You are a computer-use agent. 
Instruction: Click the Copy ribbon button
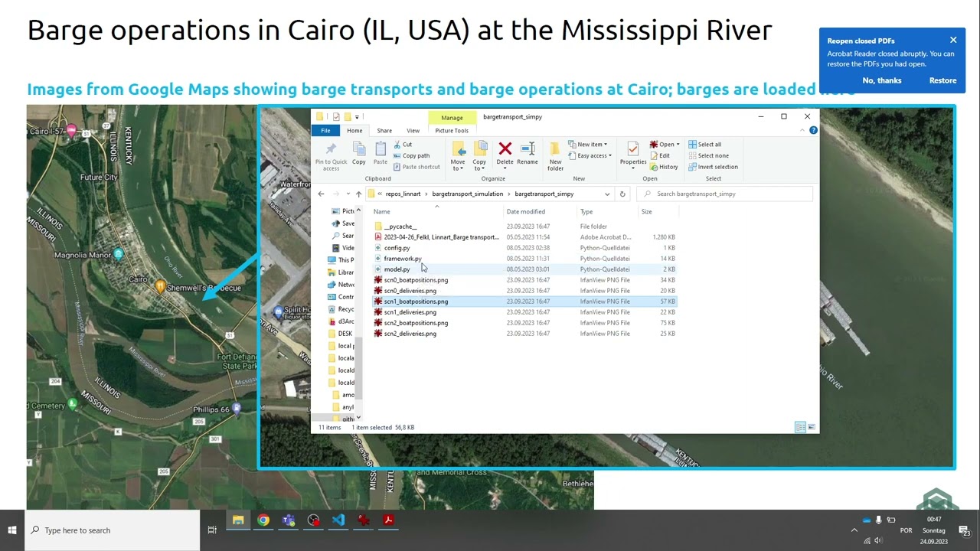click(358, 153)
